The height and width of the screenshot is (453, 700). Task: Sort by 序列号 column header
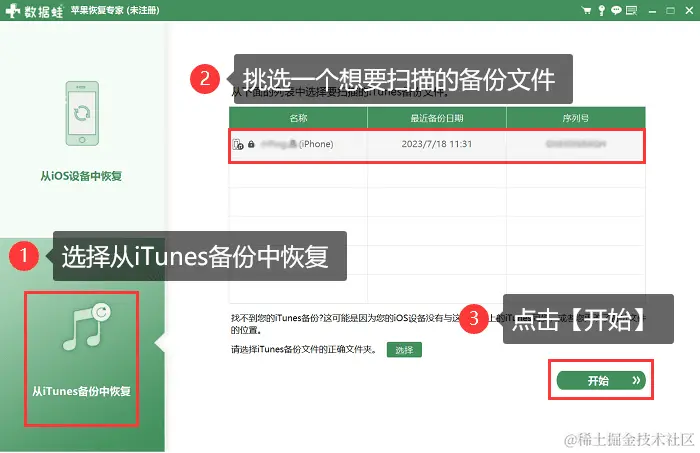coord(575,118)
